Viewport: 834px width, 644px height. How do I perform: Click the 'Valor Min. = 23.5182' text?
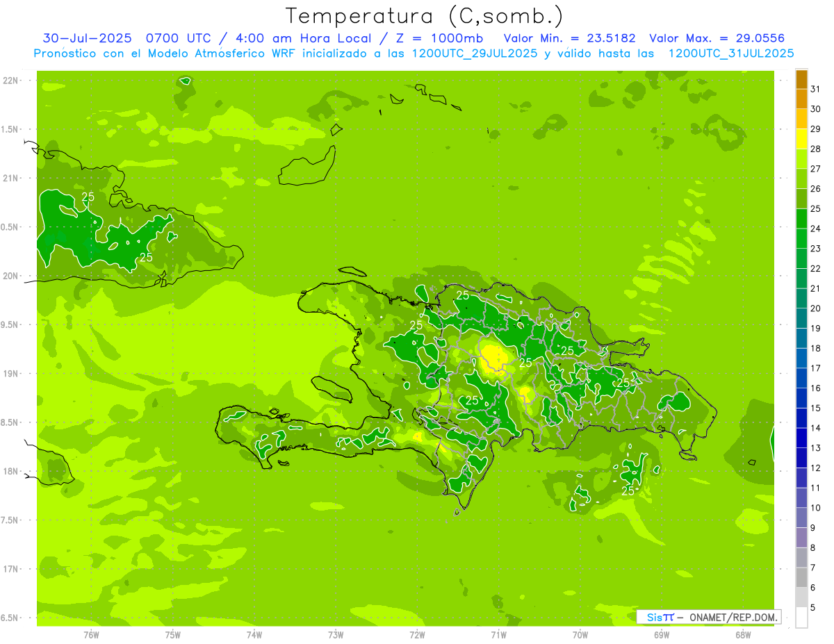pos(570,38)
